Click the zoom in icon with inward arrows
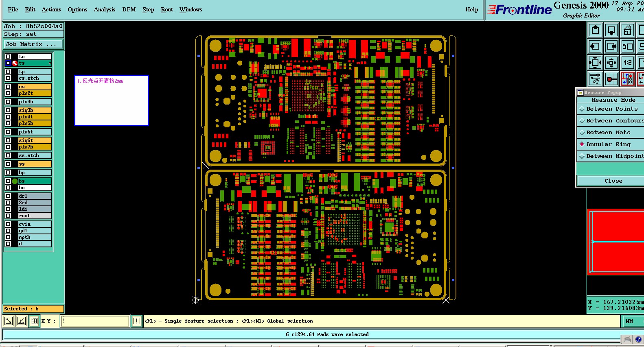Image resolution: width=644 pixels, height=347 pixels. [595, 63]
